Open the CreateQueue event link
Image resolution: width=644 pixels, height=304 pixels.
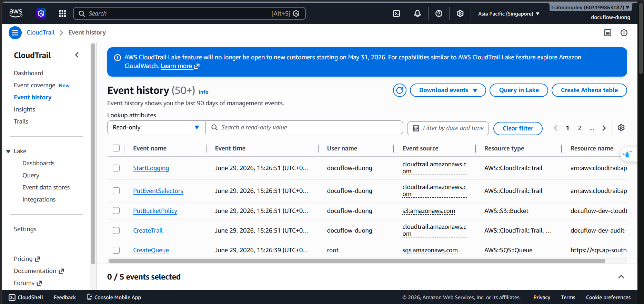click(x=151, y=250)
